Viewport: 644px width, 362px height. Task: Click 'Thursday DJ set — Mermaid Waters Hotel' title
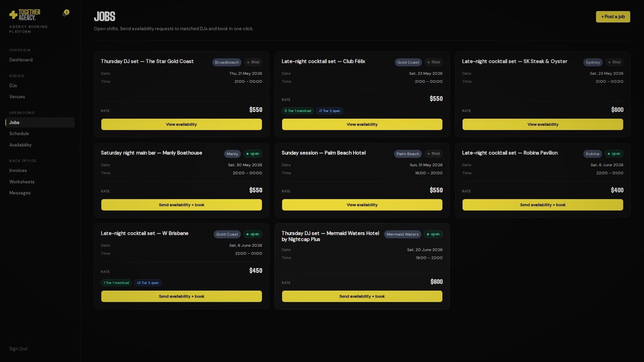tap(330, 236)
